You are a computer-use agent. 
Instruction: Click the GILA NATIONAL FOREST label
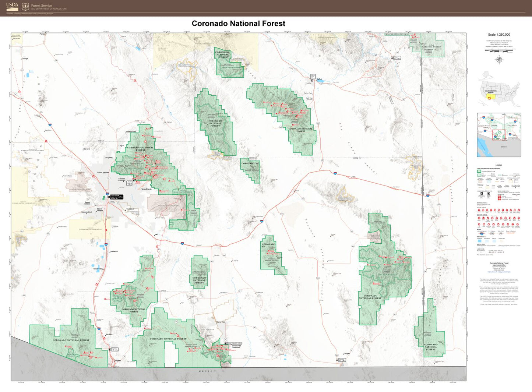tap(431, 46)
